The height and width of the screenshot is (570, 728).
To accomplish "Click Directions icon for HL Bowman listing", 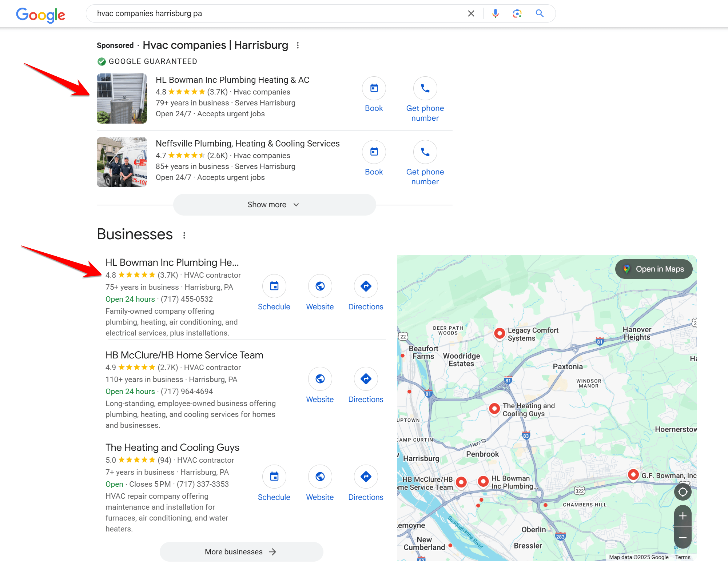I will (366, 286).
